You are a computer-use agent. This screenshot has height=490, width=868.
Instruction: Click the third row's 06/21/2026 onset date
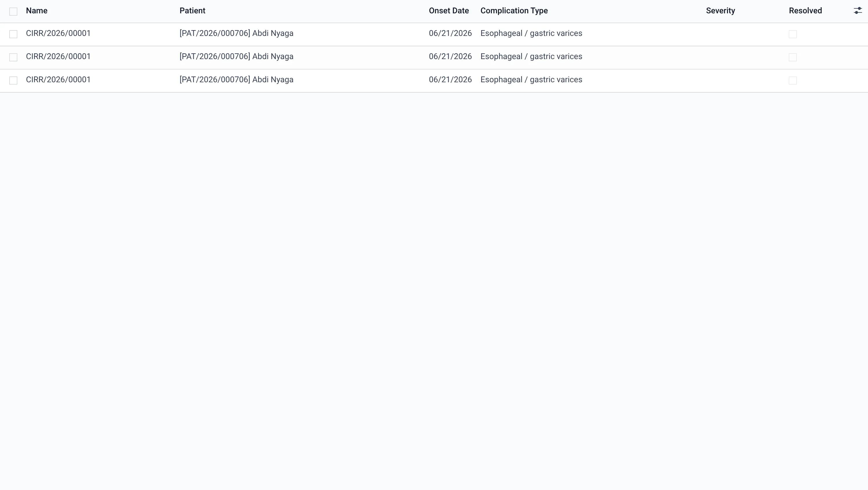click(450, 80)
